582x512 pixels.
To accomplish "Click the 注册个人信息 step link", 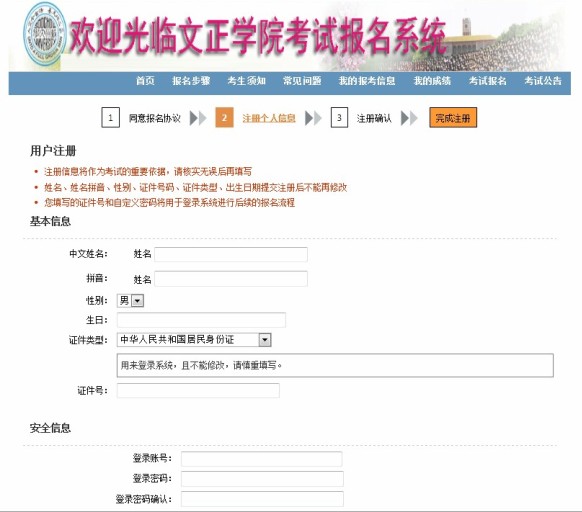I will point(269,118).
